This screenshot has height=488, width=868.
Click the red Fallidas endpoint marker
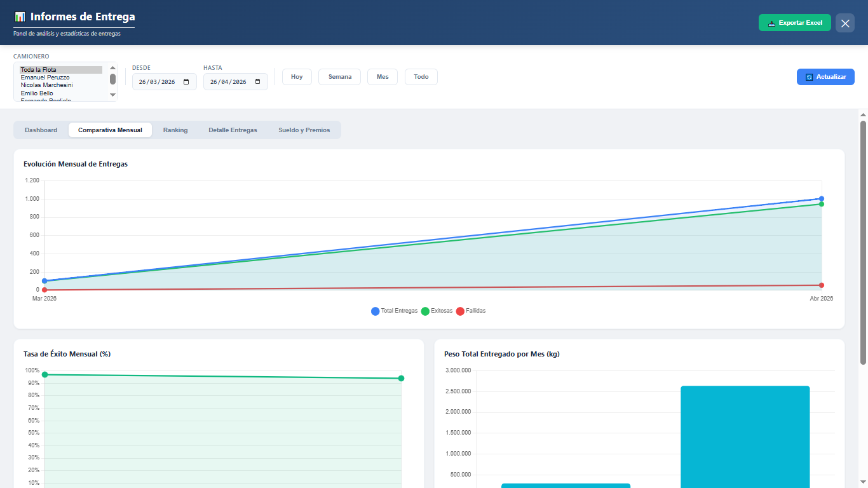pyautogui.click(x=822, y=285)
